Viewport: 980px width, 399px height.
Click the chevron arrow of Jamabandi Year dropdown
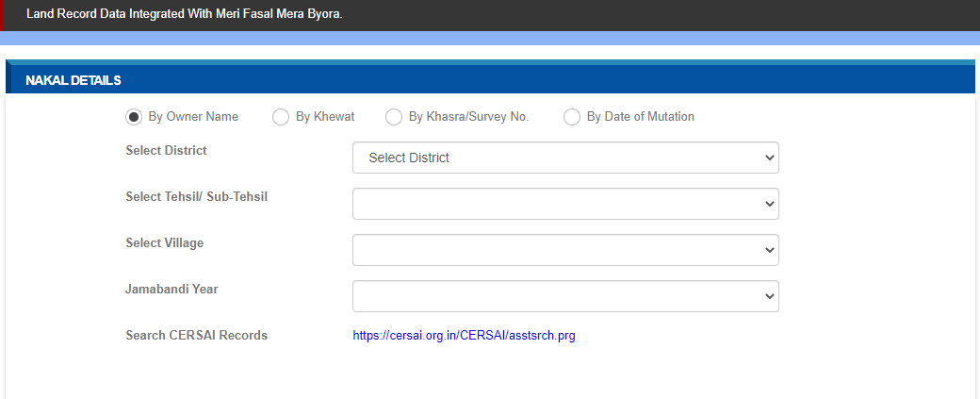coord(769,296)
